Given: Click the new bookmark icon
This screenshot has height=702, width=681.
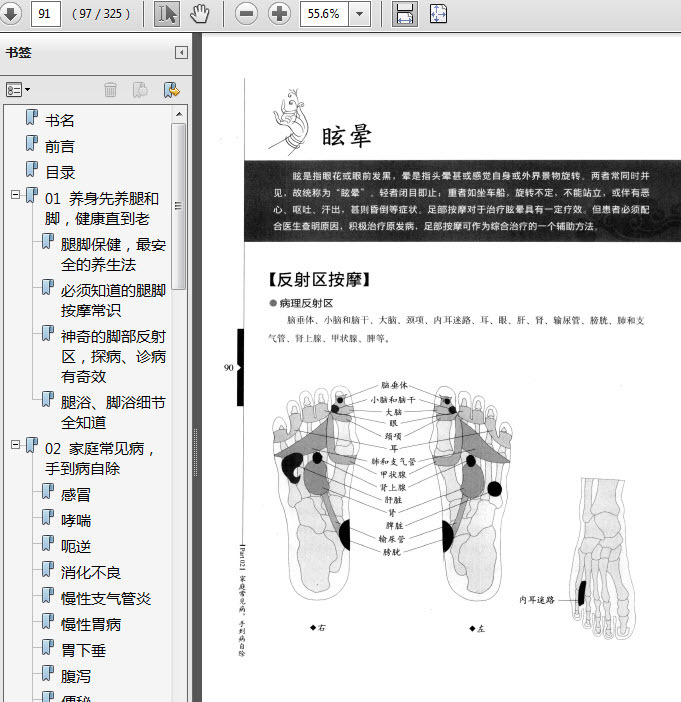Looking at the screenshot, I should tap(141, 90).
